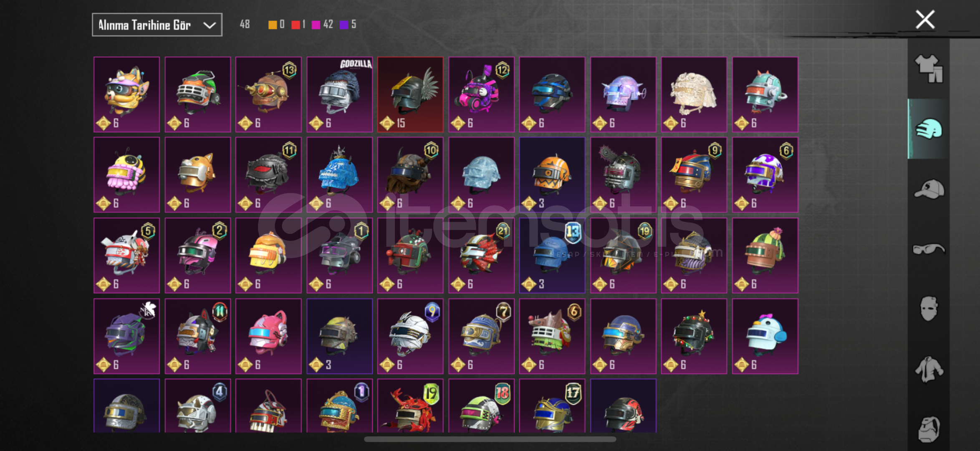This screenshot has height=451, width=980.
Task: Open the face mask category icon
Action: [x=929, y=309]
